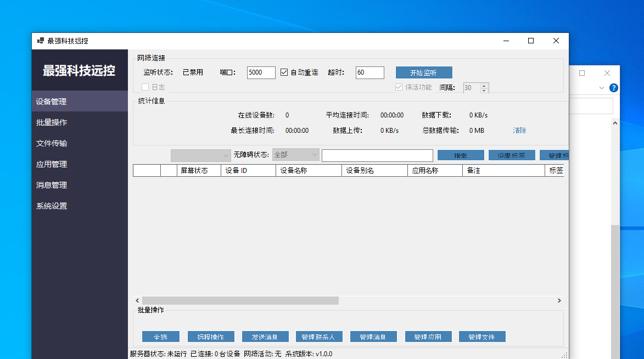Click the 设置标签 button
644x359 pixels.
pyautogui.click(x=511, y=155)
